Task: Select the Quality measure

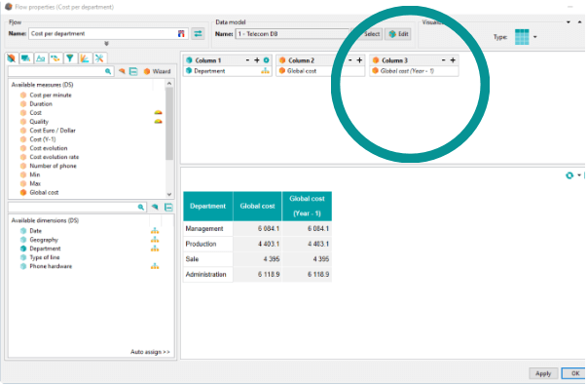Action: [x=39, y=122]
